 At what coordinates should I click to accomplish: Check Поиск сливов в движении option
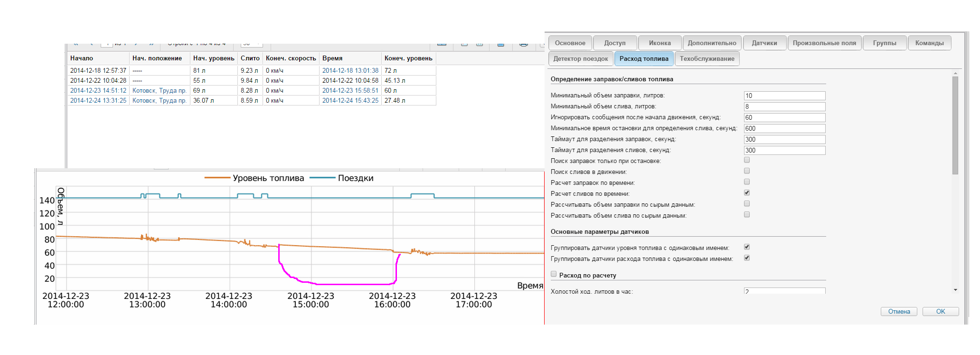pyautogui.click(x=747, y=171)
